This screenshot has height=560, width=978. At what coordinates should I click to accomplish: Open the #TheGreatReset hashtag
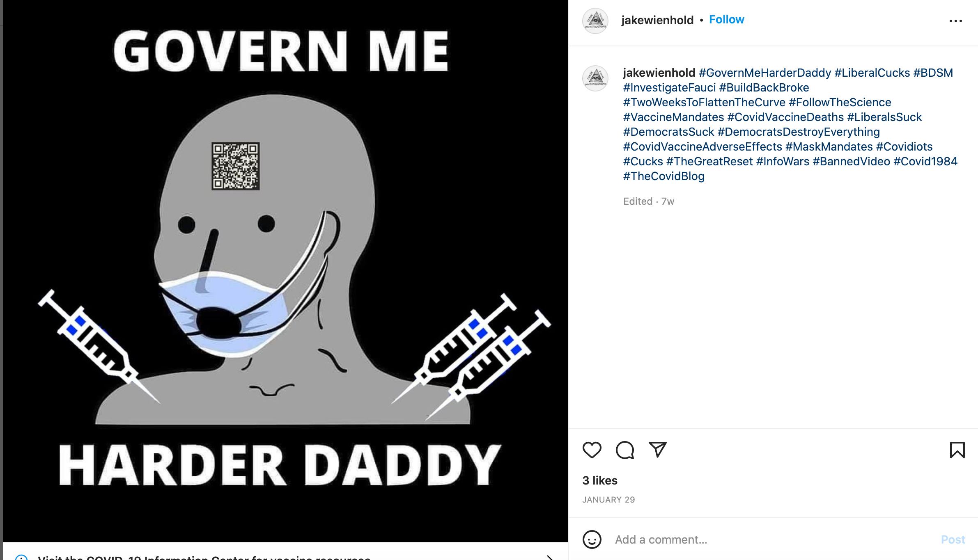tap(709, 161)
